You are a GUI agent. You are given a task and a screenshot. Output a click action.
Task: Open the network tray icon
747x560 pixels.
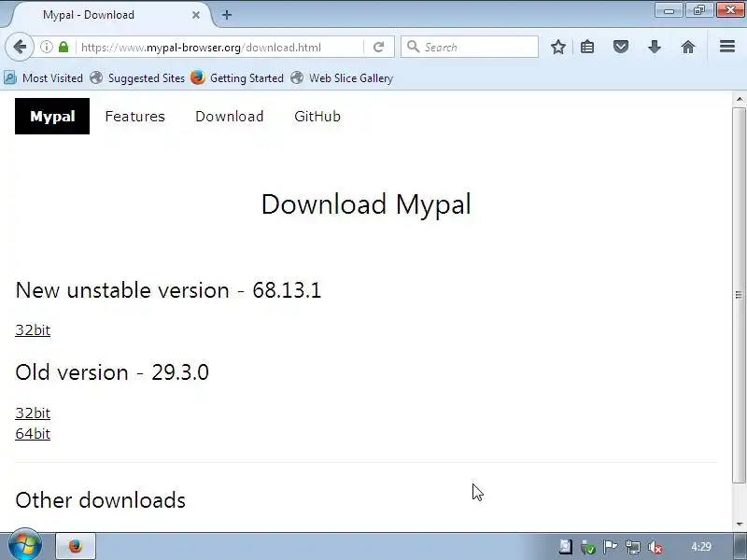click(633, 547)
